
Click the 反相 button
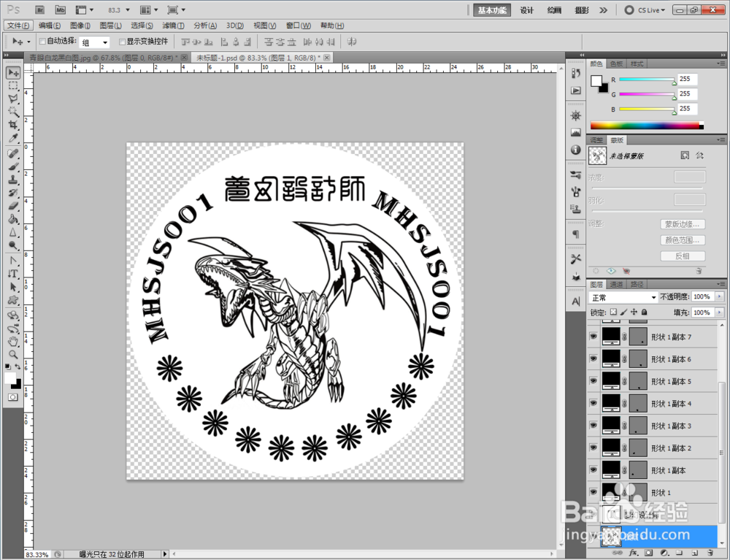(683, 256)
